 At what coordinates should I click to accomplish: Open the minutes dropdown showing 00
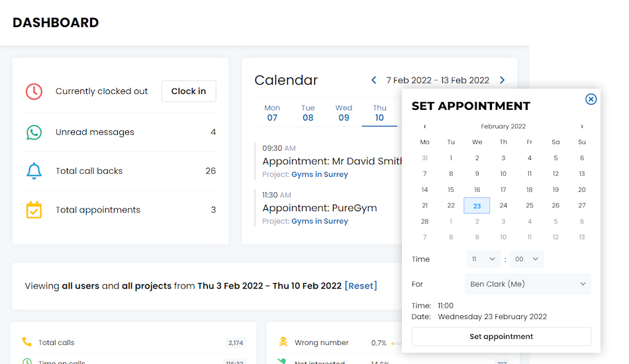point(527,259)
